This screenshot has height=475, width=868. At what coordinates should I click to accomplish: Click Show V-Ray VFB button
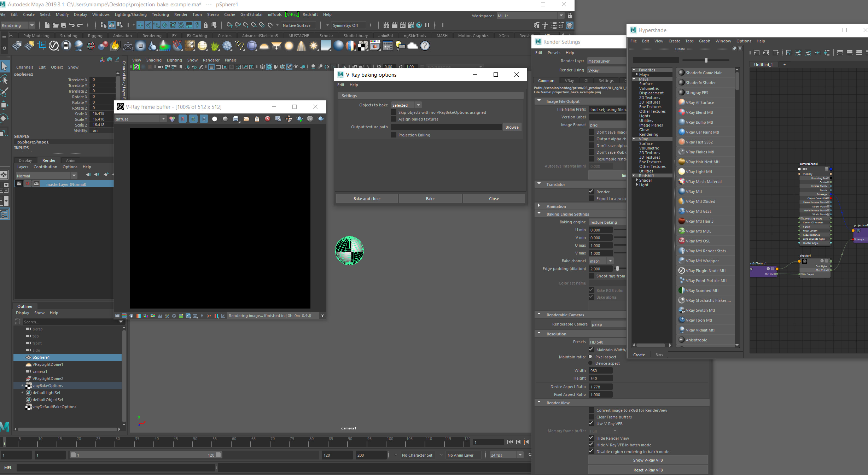coord(648,460)
